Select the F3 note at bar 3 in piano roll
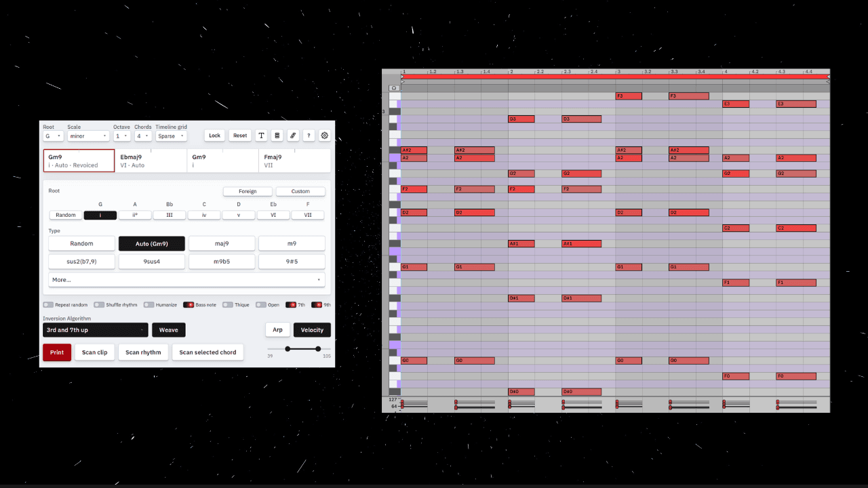 click(629, 96)
